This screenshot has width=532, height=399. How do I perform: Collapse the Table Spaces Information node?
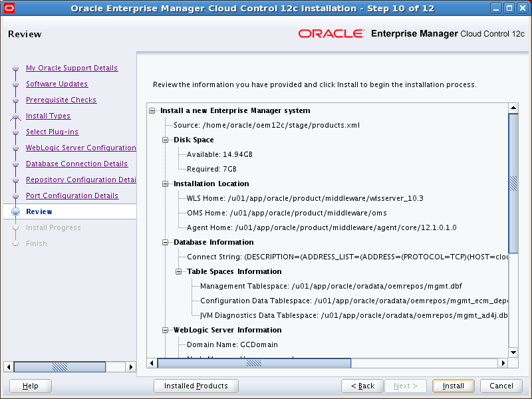[178, 271]
